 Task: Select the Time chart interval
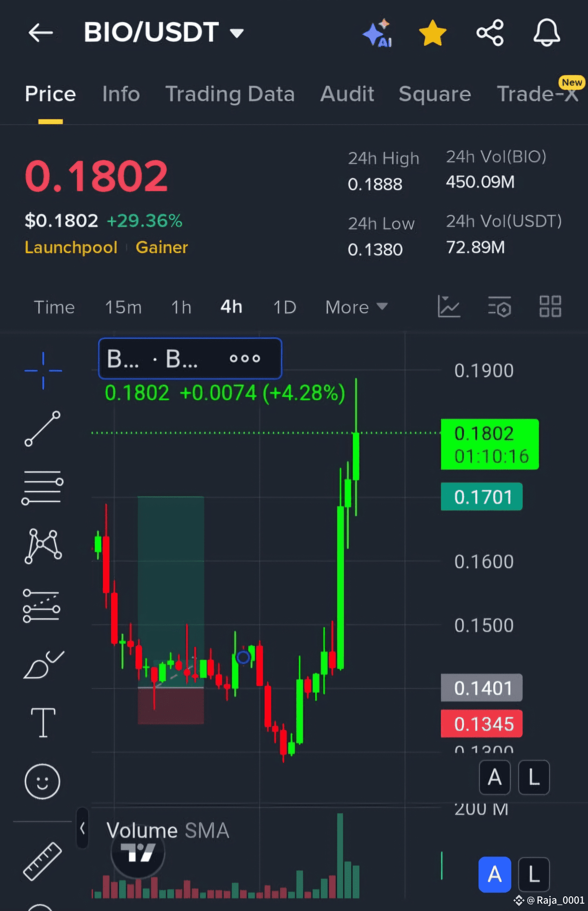click(54, 307)
